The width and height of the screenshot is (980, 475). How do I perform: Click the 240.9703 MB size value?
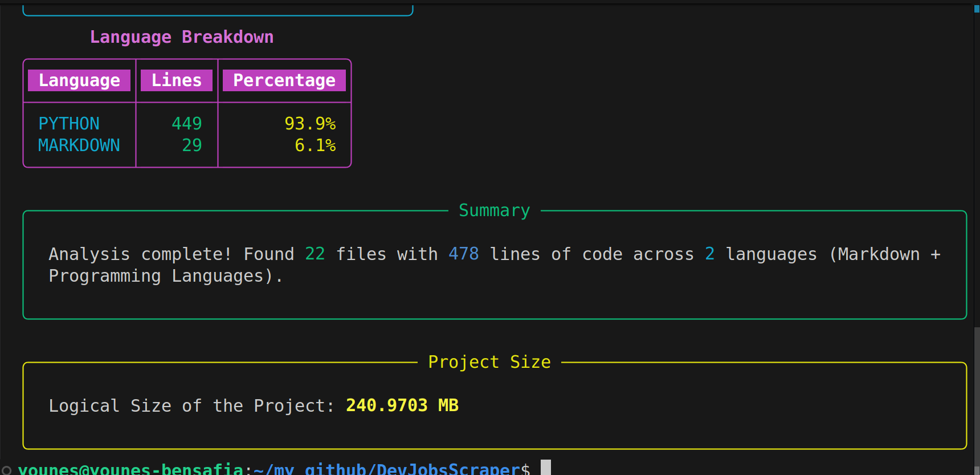tap(402, 405)
